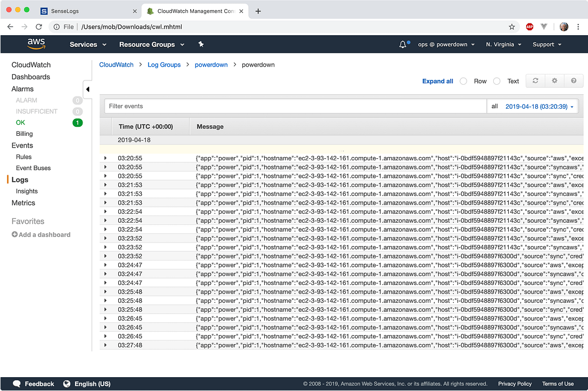The height and width of the screenshot is (391, 588).
Task: Open Event Buses in the sidebar
Action: click(x=33, y=168)
